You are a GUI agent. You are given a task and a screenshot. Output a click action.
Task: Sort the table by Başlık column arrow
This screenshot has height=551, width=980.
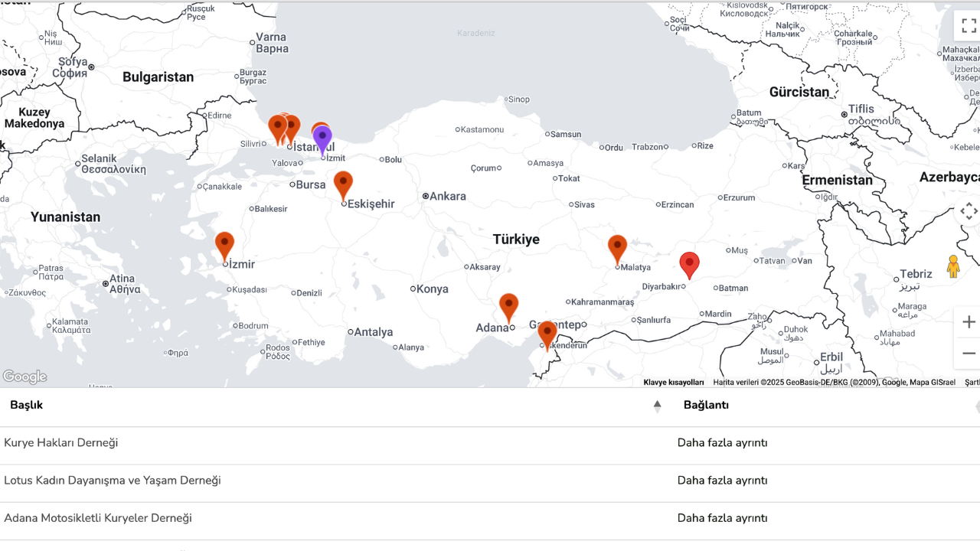tap(657, 406)
